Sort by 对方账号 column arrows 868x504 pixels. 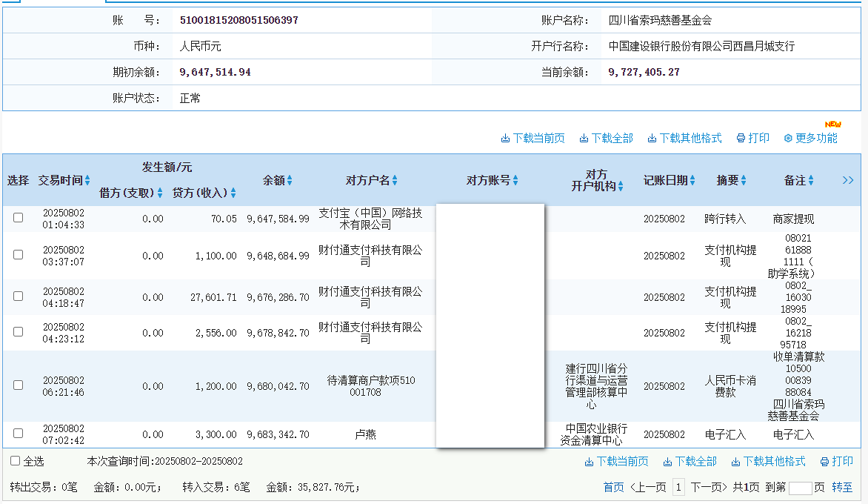pos(515,180)
